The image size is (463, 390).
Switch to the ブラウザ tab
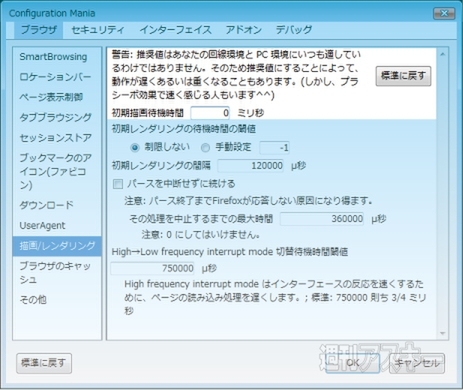(x=38, y=30)
